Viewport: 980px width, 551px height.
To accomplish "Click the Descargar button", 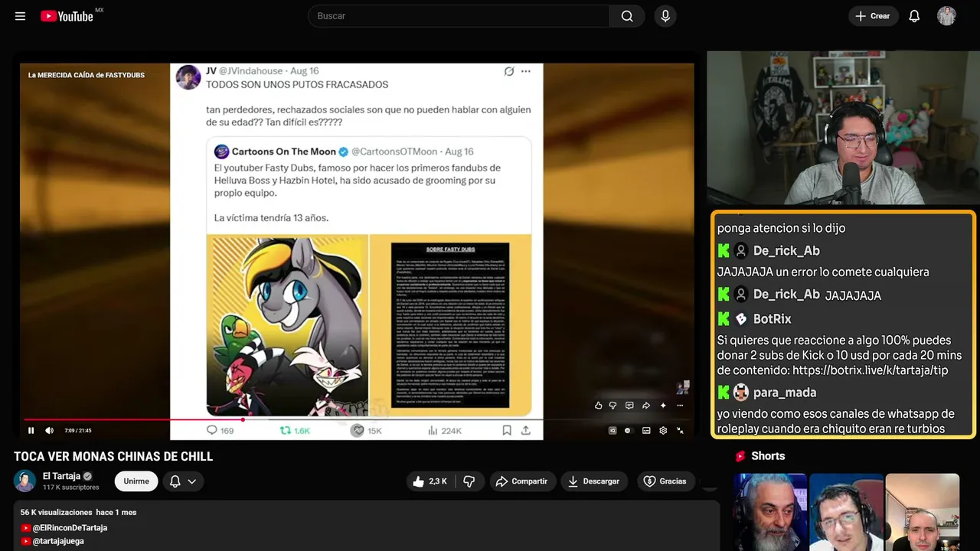I will click(x=594, y=481).
